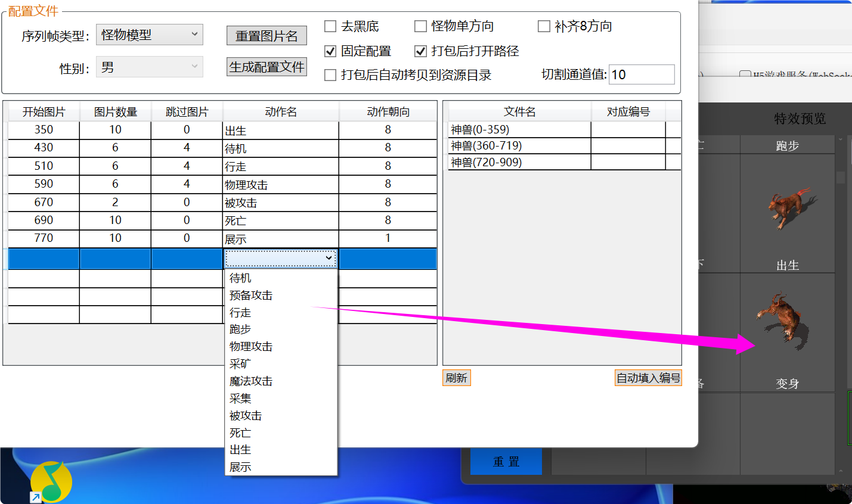Click the 刷新 button
The width and height of the screenshot is (852, 504).
(x=456, y=378)
